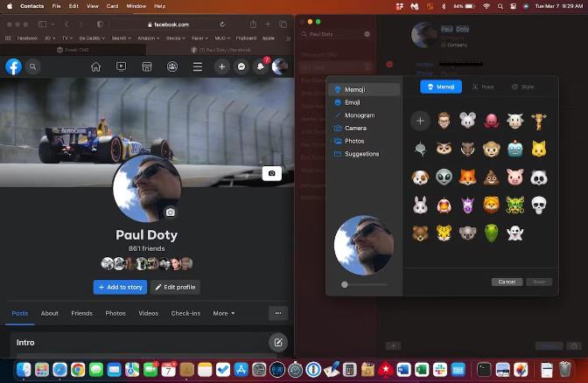588x383 pixels.
Task: Choose the poop Memoji
Action: [491, 178]
